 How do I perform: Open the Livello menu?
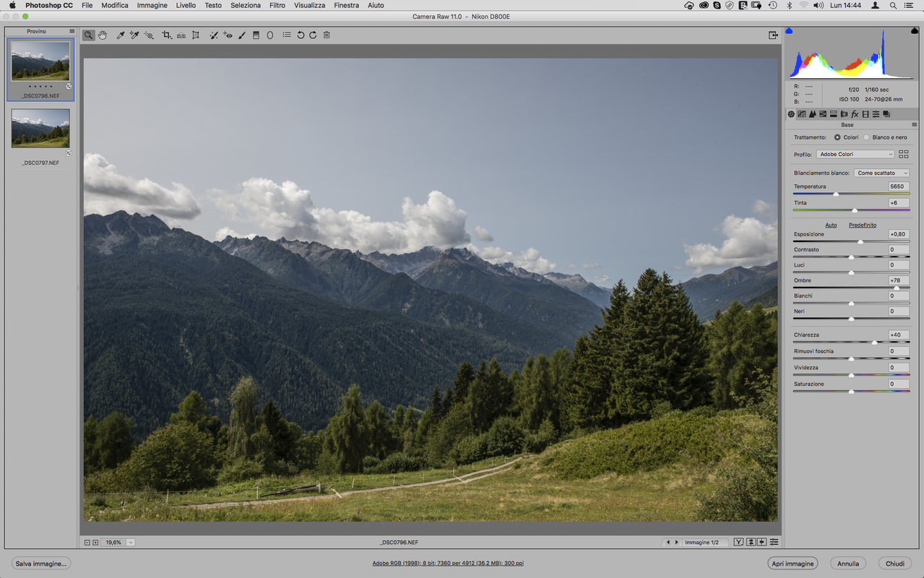pos(186,5)
